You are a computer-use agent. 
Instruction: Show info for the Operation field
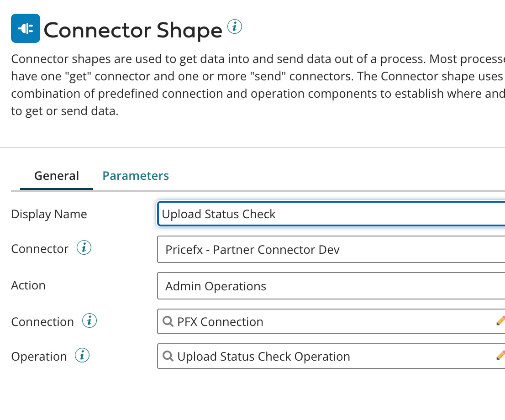pos(82,356)
